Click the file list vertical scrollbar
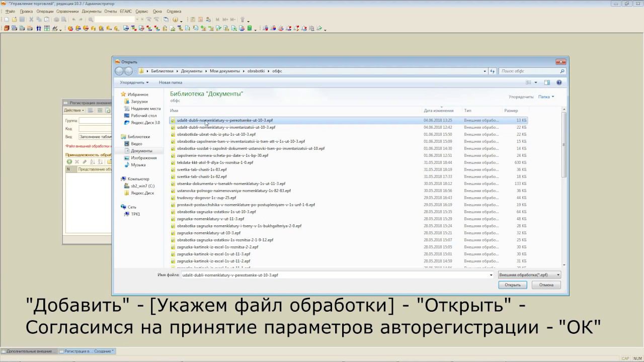 click(x=564, y=188)
